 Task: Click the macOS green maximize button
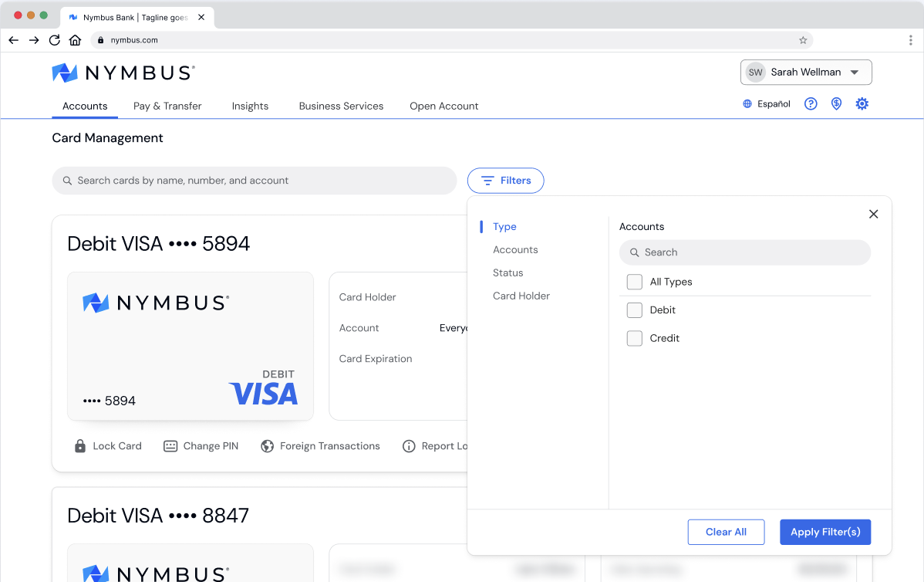point(44,15)
